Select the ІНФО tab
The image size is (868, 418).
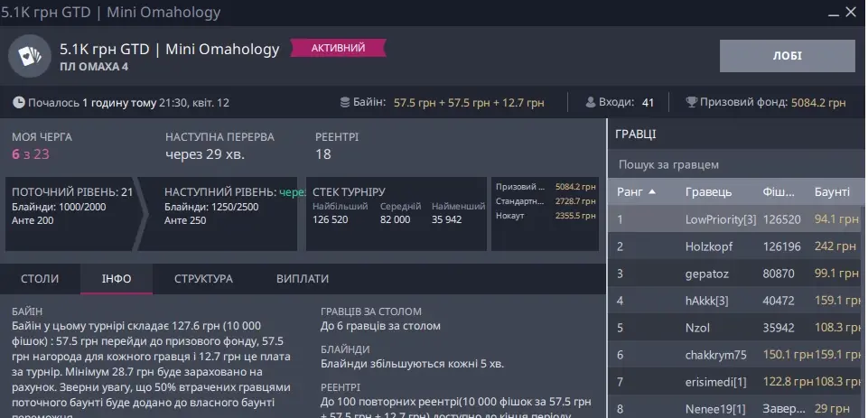pyautogui.click(x=117, y=279)
